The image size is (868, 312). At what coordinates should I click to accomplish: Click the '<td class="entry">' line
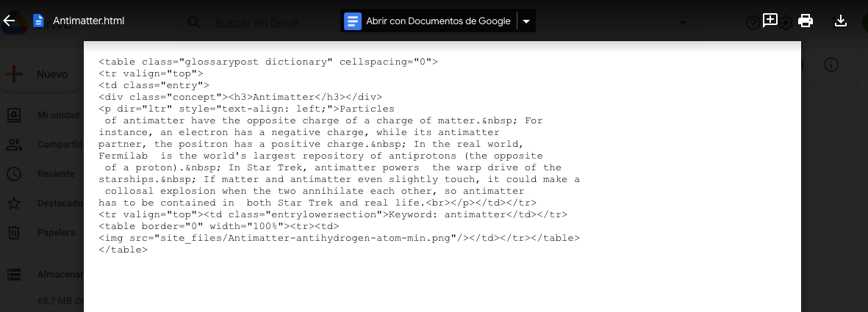pyautogui.click(x=154, y=85)
